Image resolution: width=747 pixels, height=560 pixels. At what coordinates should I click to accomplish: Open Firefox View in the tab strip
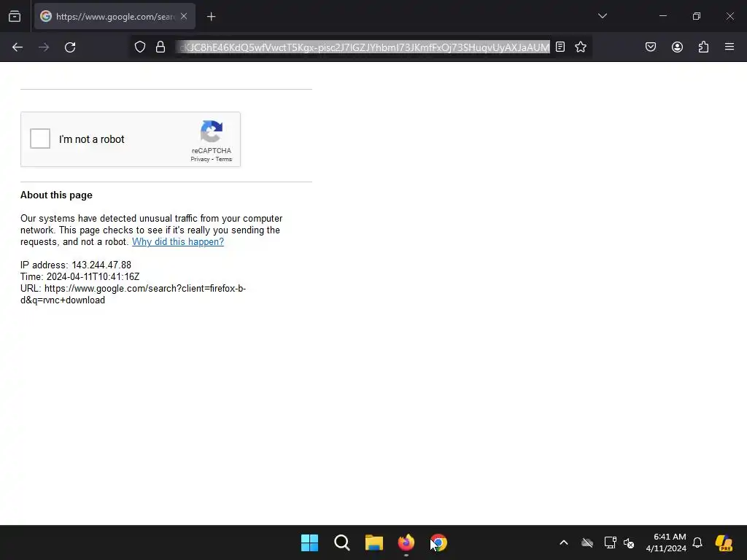tap(15, 17)
